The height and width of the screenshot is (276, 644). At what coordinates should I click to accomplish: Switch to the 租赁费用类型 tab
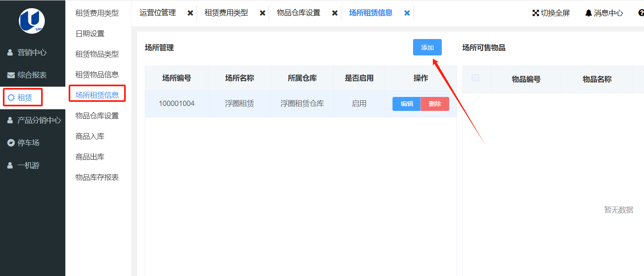point(226,13)
